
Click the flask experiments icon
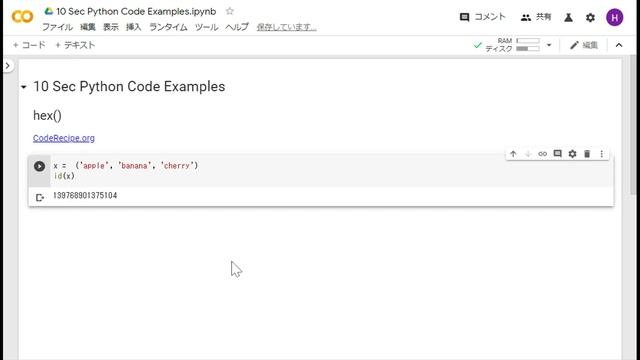coord(568,18)
